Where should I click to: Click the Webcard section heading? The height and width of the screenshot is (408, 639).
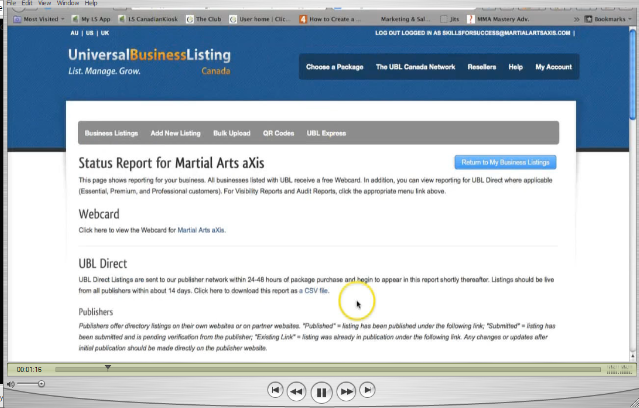99,214
